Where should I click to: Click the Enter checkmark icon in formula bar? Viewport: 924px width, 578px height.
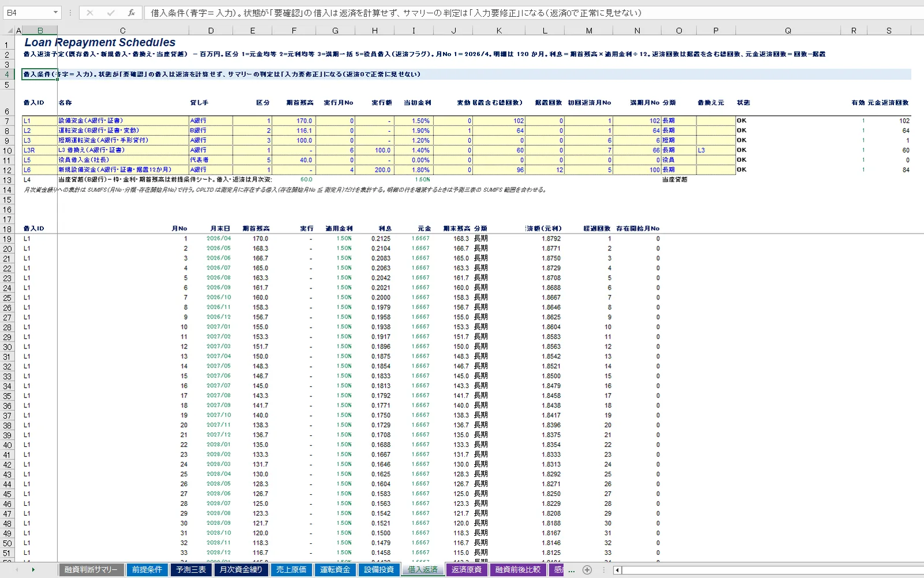111,13
